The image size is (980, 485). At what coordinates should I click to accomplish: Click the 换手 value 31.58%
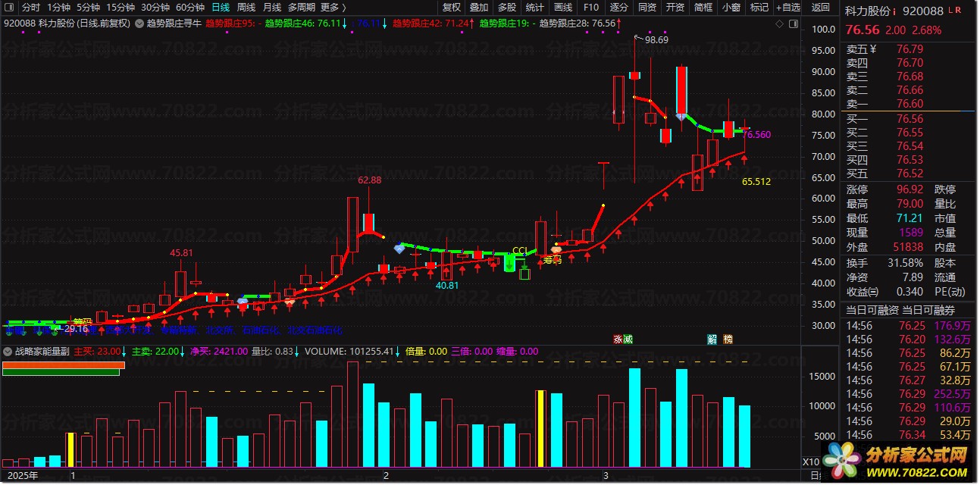click(903, 262)
